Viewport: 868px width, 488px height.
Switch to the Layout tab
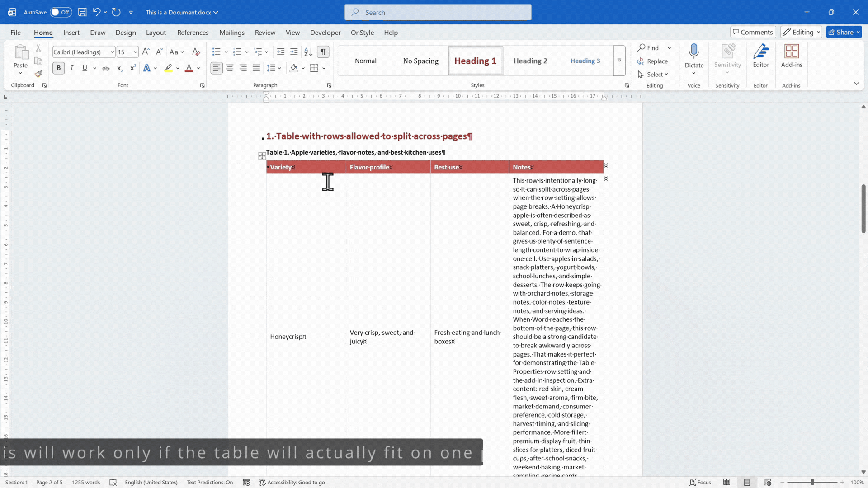156,33
